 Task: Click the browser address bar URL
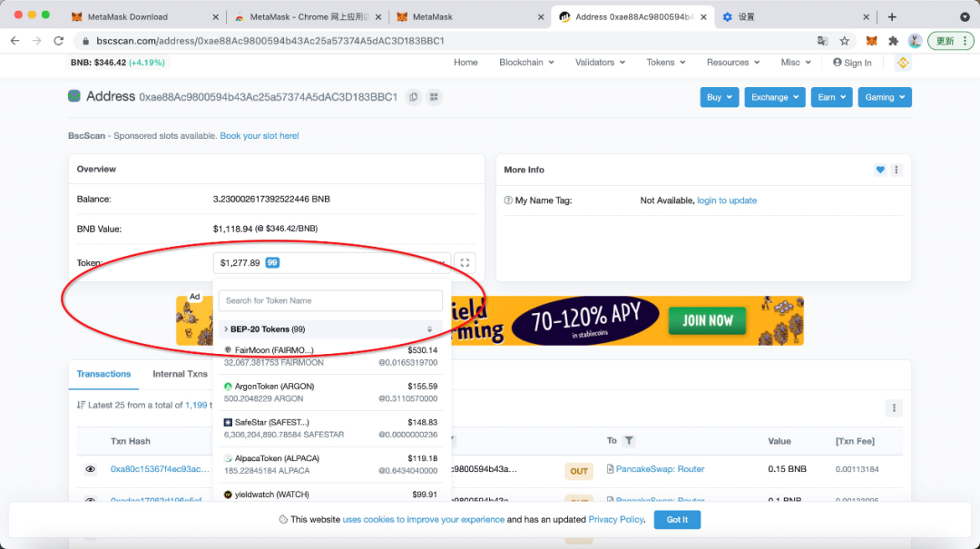[270, 41]
